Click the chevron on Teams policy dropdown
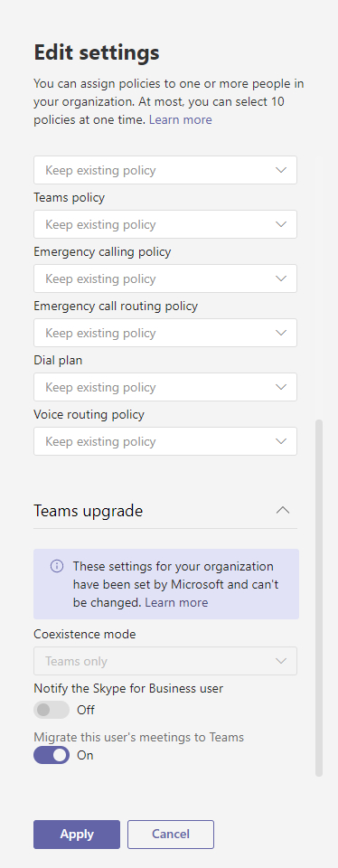 point(281,224)
